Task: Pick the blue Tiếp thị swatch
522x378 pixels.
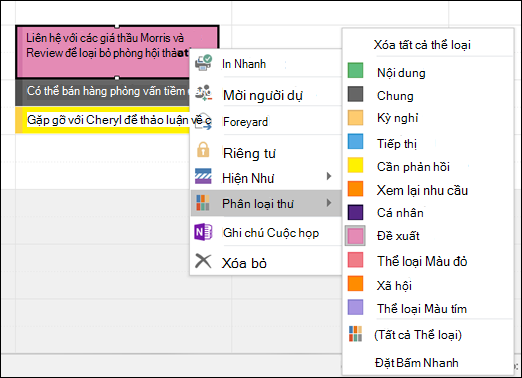Action: pos(355,141)
